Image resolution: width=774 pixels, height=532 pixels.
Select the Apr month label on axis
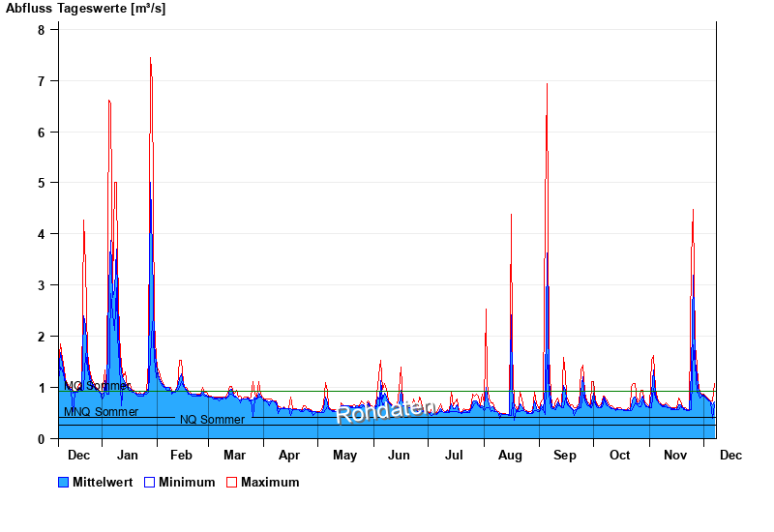pyautogui.click(x=289, y=456)
